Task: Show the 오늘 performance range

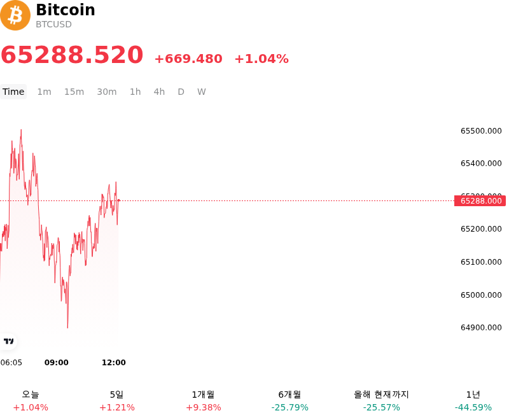Action: coord(31,401)
